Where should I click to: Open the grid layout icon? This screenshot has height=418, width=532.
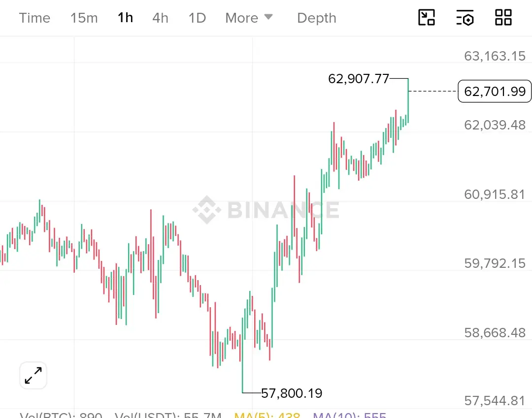tap(503, 18)
